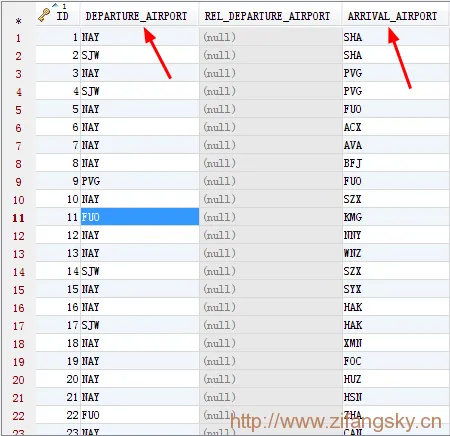Click ID cell with value 7
Screen dimensions: 450x436
(x=58, y=145)
